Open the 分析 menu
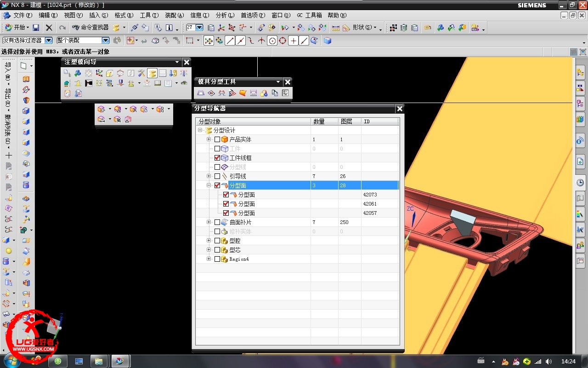Viewport: 588px width, 368px height. [x=225, y=16]
